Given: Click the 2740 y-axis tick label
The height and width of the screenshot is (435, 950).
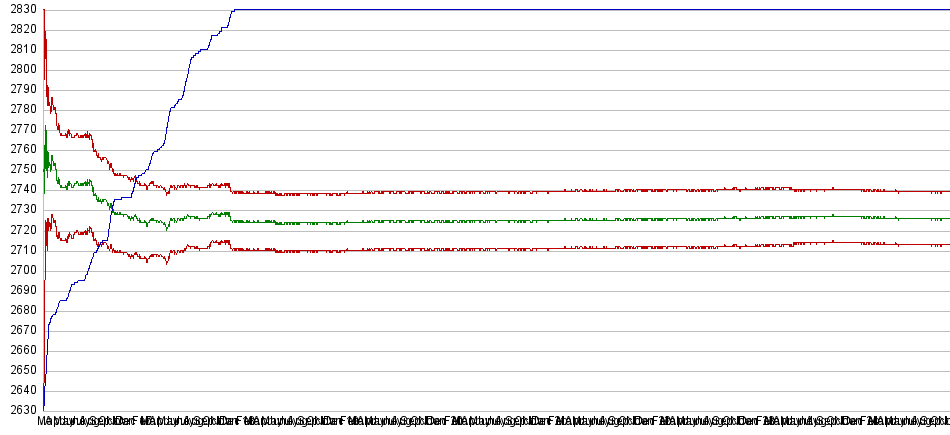Looking at the screenshot, I should click(x=19, y=189).
